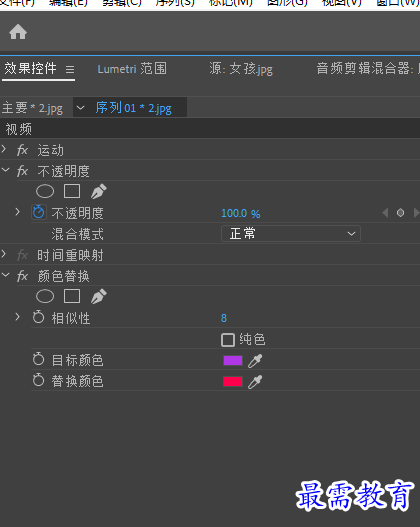Create rectangle mask under 不透明度
This screenshot has width=420, height=527.
click(x=72, y=191)
